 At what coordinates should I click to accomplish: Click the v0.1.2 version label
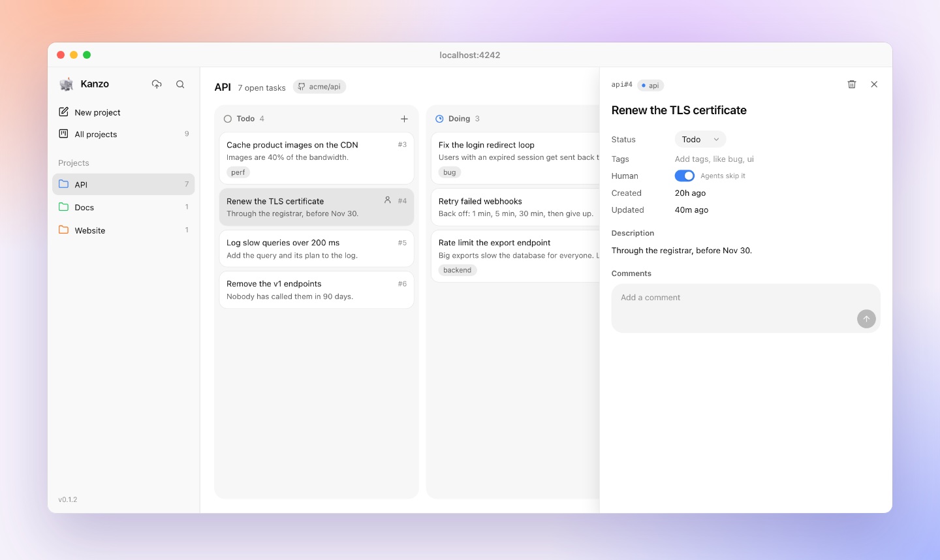(x=68, y=499)
